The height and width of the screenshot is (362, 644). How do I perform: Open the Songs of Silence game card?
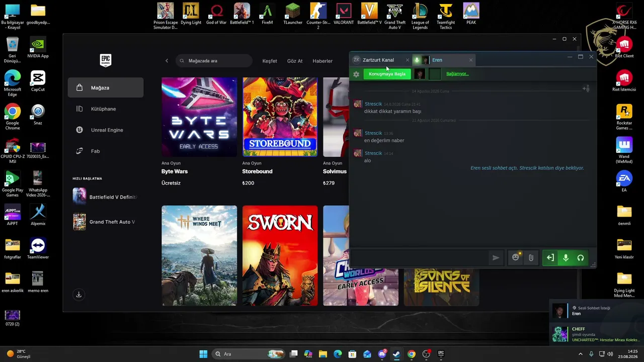[441, 287]
